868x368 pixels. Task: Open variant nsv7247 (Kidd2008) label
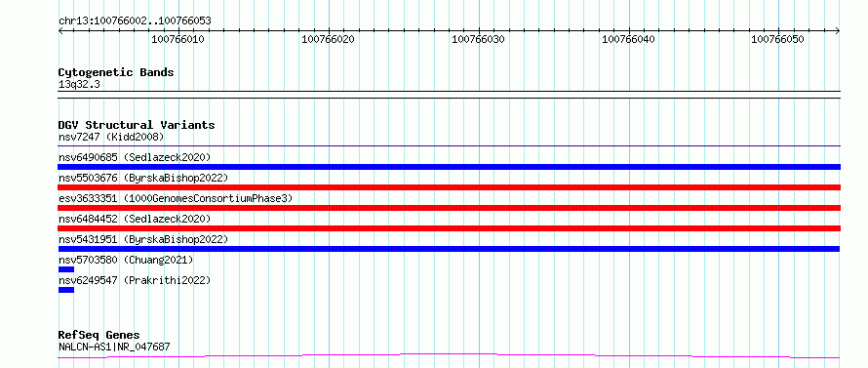[x=111, y=137]
